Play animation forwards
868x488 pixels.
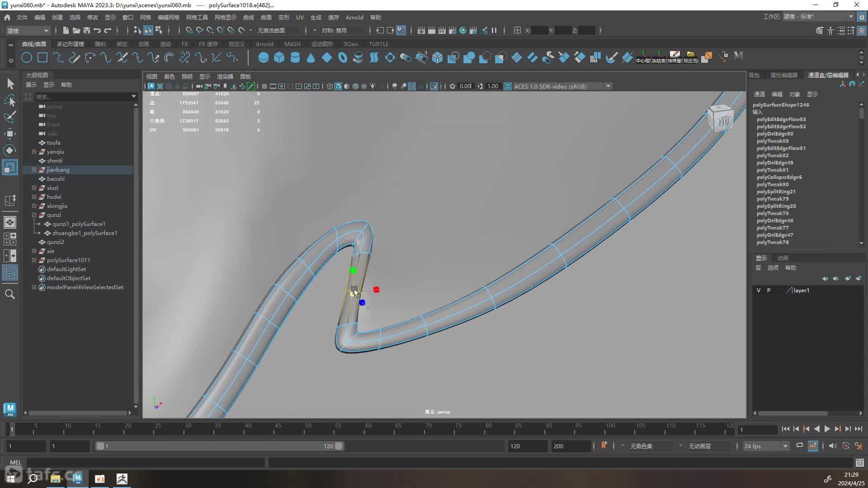tap(827, 429)
